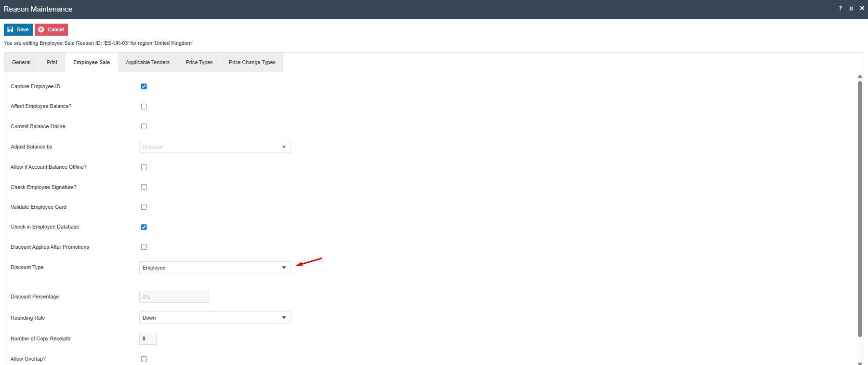Toggle Allow if Account Balance Offline checkbox
This screenshot has height=365, width=868.
click(x=144, y=167)
